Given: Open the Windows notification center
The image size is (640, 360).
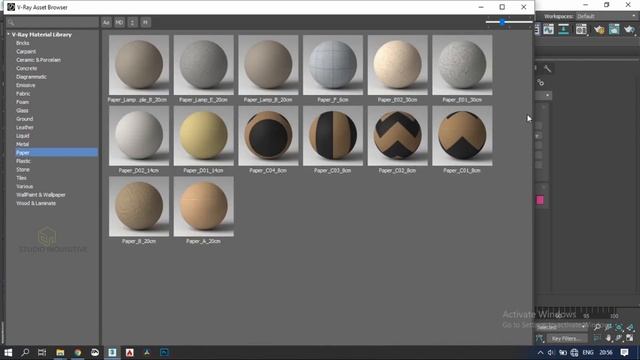Looking at the screenshot, I should (x=624, y=352).
